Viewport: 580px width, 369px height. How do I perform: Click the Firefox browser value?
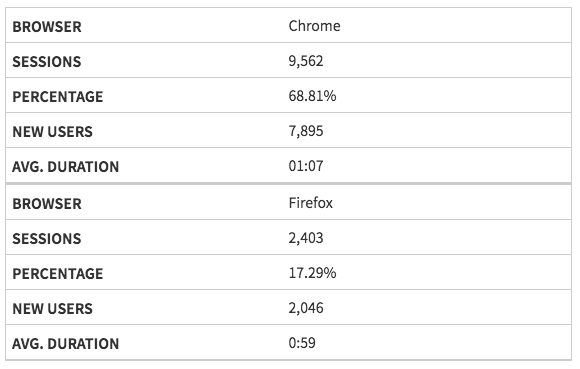[x=310, y=203]
